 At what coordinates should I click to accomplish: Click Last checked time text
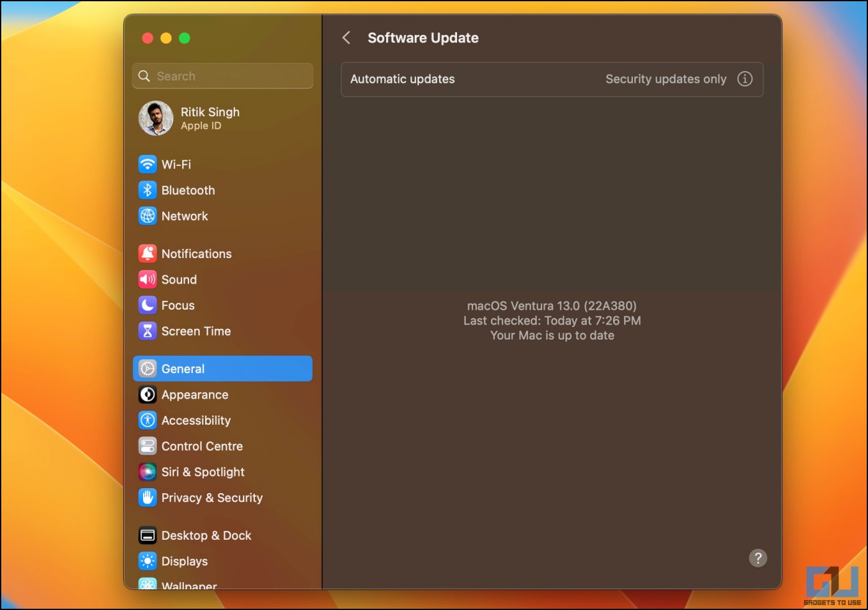pos(552,320)
